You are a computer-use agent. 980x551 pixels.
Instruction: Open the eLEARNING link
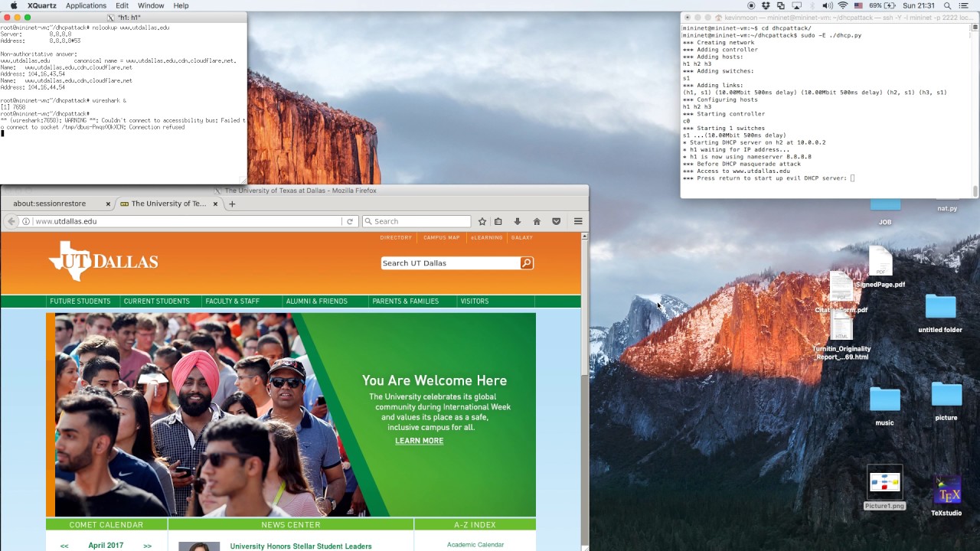click(x=486, y=238)
